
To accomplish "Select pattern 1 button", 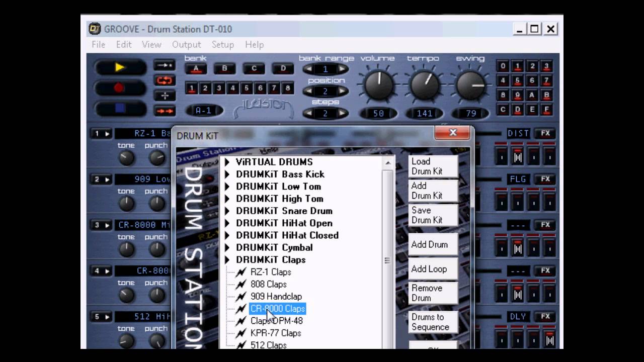I will coord(192,88).
